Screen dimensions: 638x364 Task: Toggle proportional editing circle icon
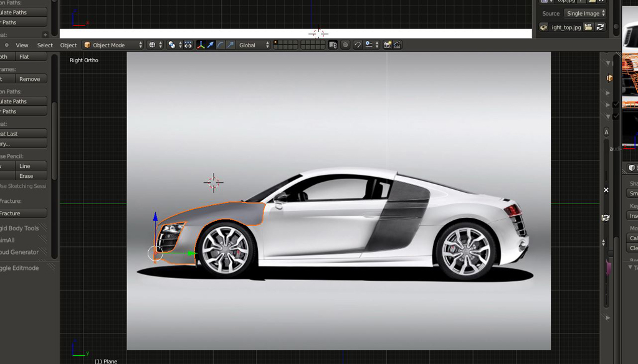345,45
